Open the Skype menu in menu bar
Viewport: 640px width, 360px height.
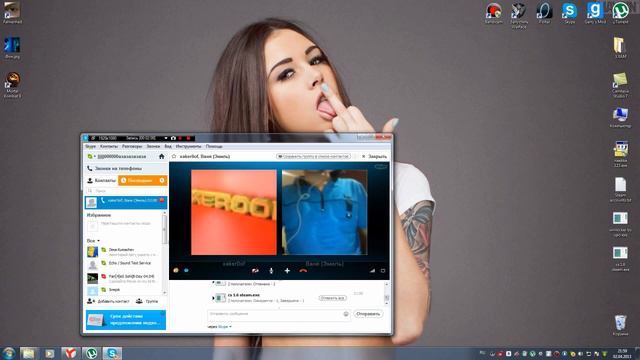click(90, 146)
